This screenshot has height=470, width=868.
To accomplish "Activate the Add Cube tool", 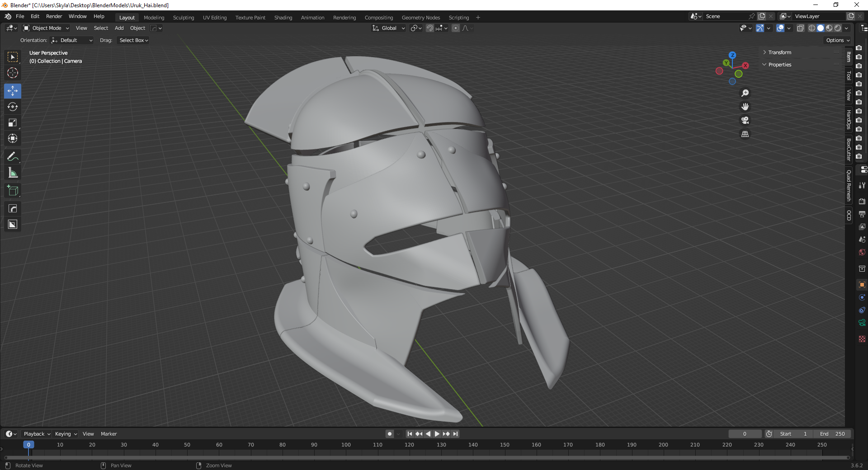I will pos(13,190).
